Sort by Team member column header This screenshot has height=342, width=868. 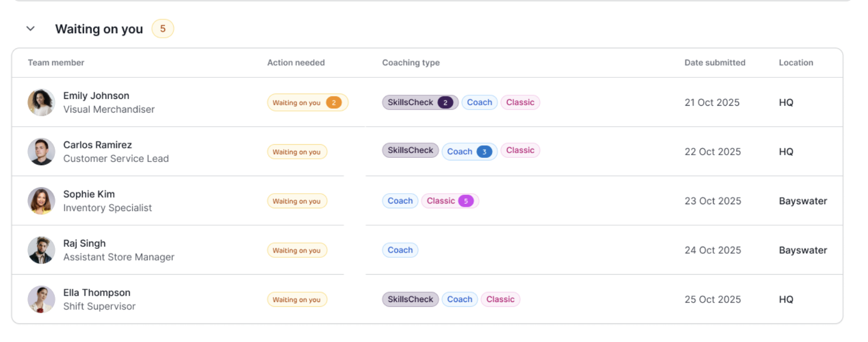coord(56,63)
